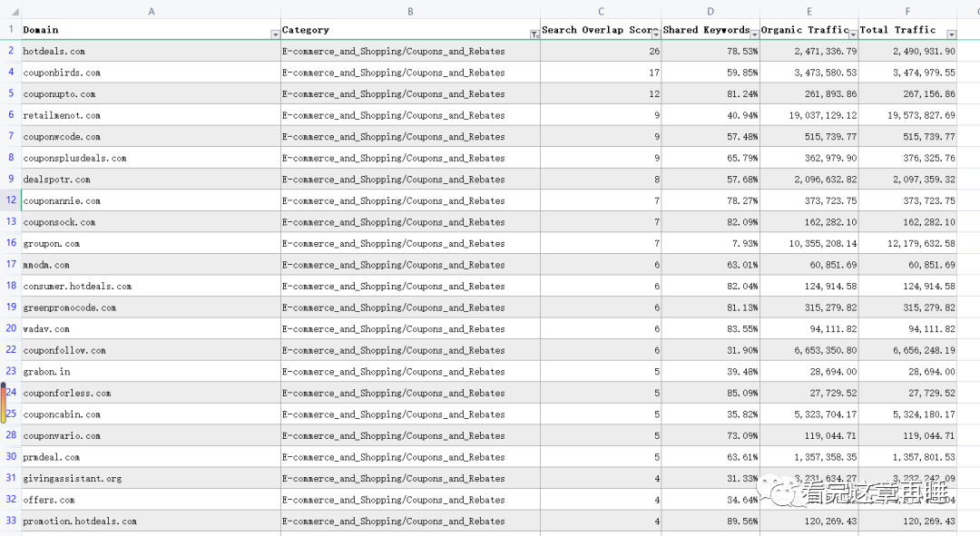Select row 16 via its row number
The image size is (980, 536).
click(11, 243)
